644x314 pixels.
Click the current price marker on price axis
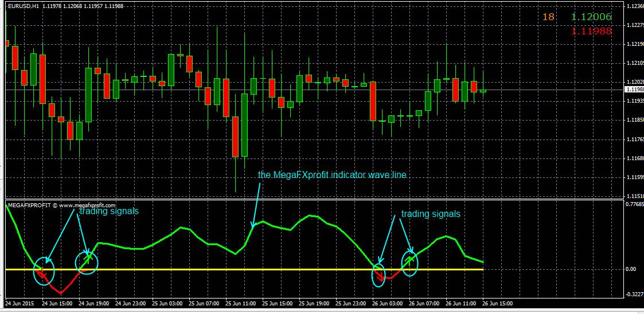pyautogui.click(x=634, y=90)
